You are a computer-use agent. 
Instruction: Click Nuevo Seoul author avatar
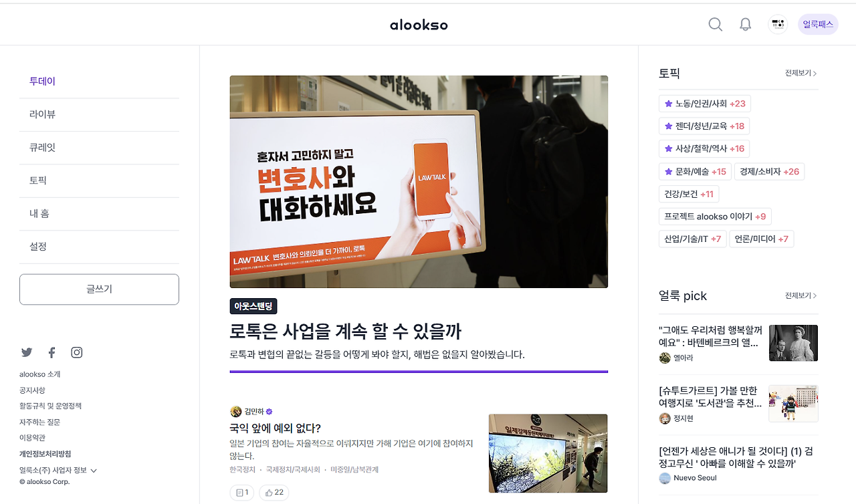click(x=665, y=478)
